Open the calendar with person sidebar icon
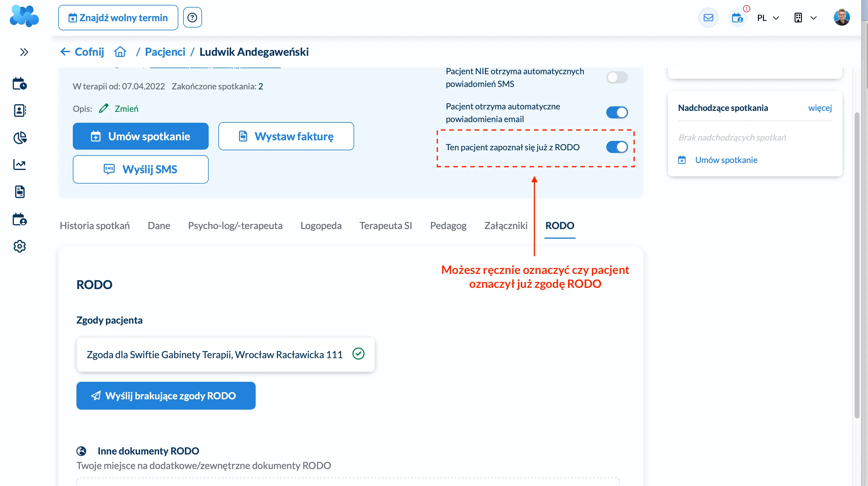 20,219
